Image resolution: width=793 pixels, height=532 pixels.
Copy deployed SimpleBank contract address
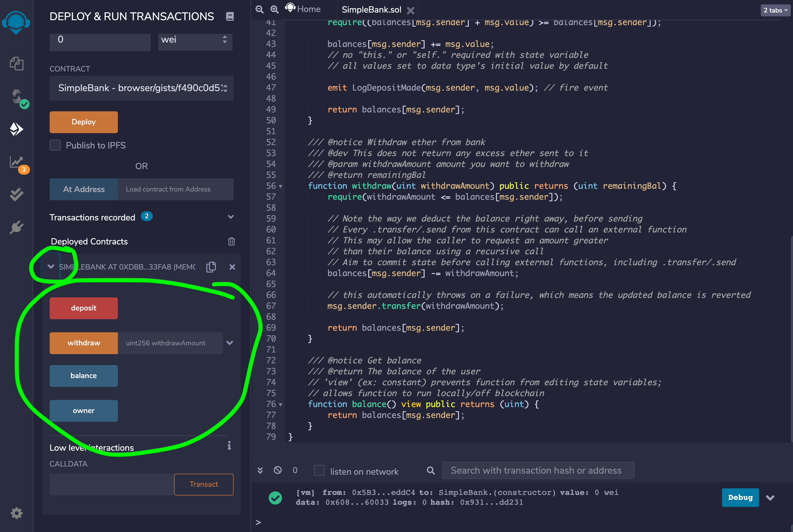tap(211, 267)
